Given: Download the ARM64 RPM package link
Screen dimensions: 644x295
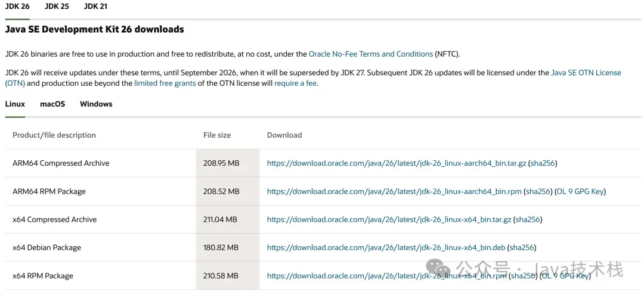Looking at the screenshot, I should (394, 191).
